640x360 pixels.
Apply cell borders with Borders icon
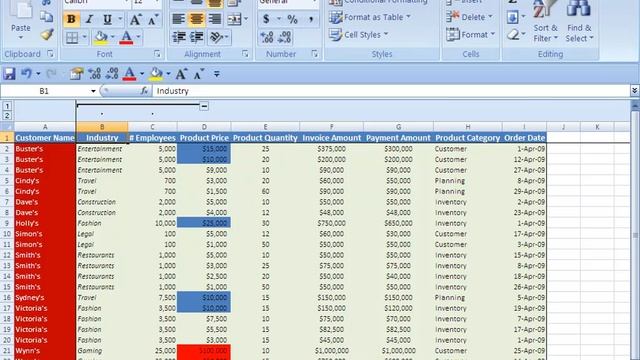tap(72, 38)
